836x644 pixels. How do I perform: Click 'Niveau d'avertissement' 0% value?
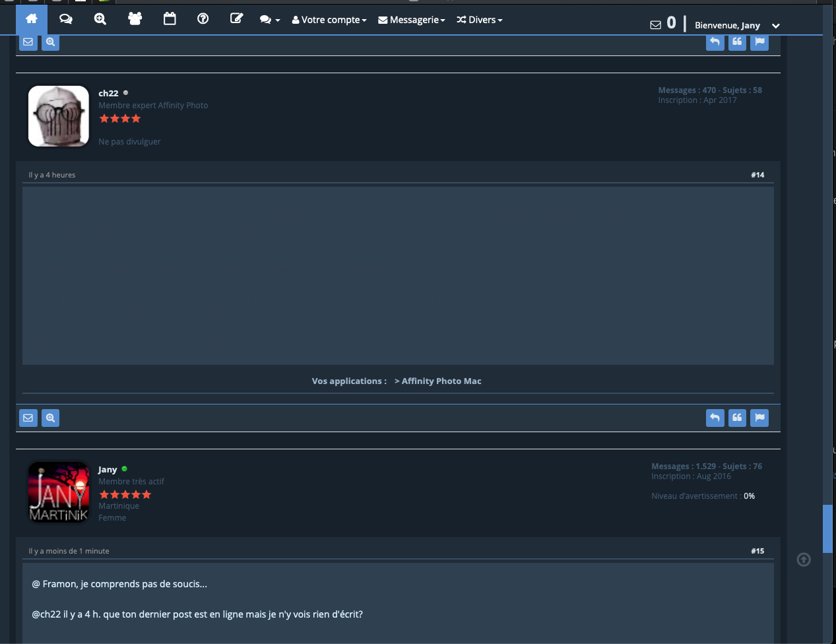(x=750, y=496)
